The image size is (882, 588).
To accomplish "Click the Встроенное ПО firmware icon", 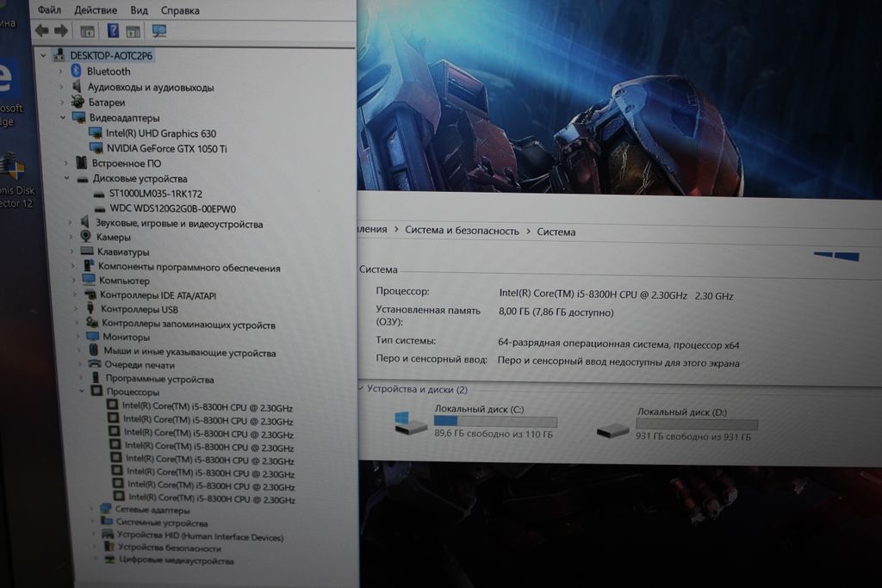I will click(82, 163).
